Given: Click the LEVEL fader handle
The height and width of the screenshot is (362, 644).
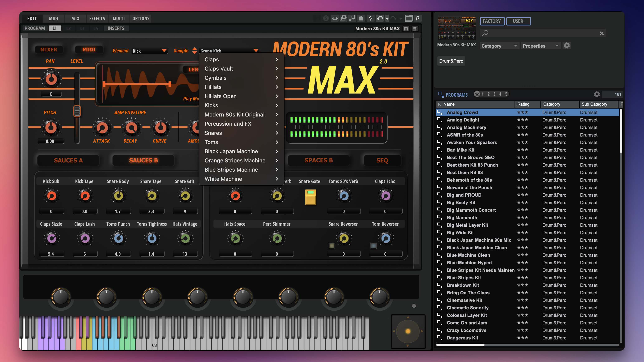Looking at the screenshot, I should [77, 111].
